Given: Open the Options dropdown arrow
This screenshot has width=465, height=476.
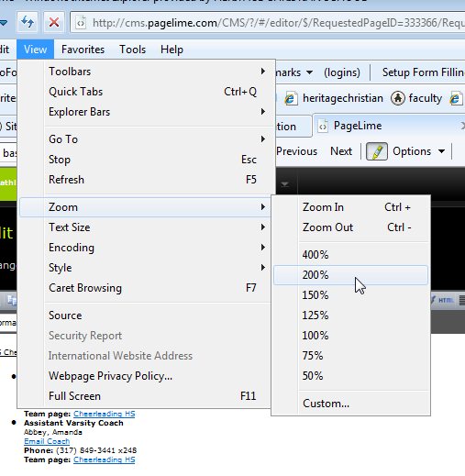Looking at the screenshot, I should 441,151.
